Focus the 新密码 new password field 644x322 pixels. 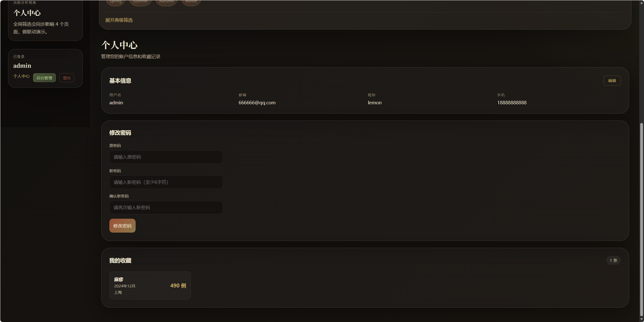(x=166, y=182)
